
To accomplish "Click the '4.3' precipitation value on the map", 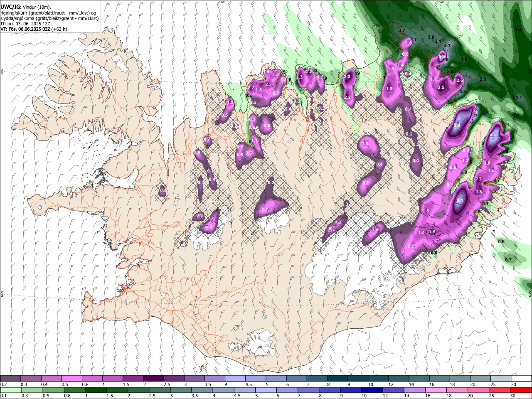I will (447, 46).
